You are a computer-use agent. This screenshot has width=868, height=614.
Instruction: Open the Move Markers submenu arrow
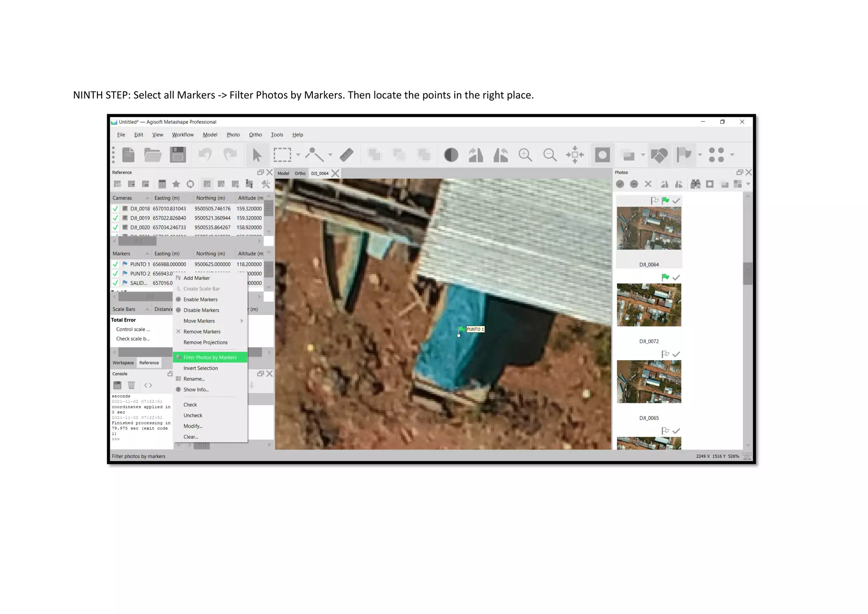point(242,321)
